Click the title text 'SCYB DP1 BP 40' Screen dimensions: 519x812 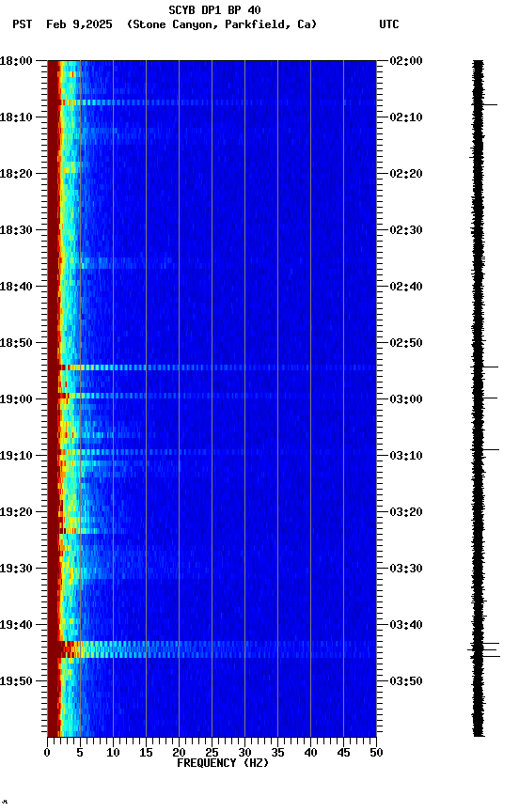click(214, 9)
